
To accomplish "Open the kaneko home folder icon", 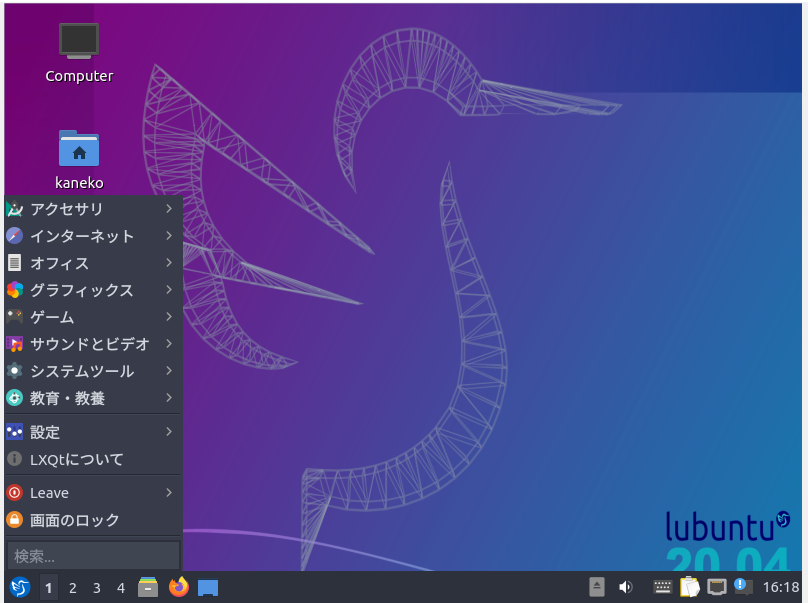I will click(x=79, y=160).
